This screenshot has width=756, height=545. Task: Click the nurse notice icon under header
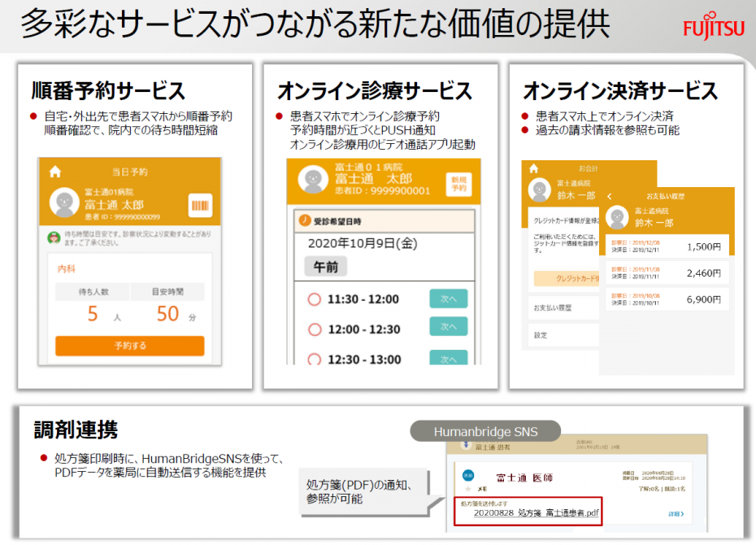click(54, 238)
